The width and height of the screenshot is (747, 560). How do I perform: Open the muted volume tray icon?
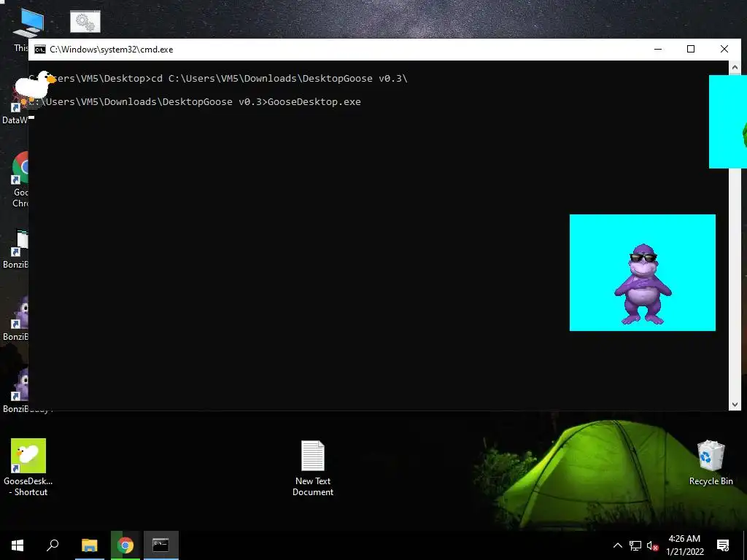point(652,545)
